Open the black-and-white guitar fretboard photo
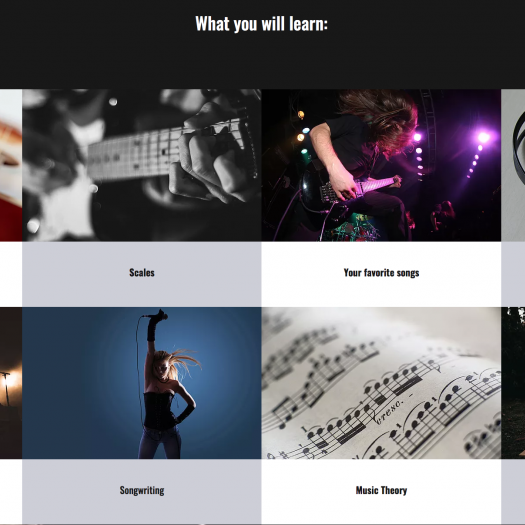Viewport: 525px width, 525px height. 142,165
